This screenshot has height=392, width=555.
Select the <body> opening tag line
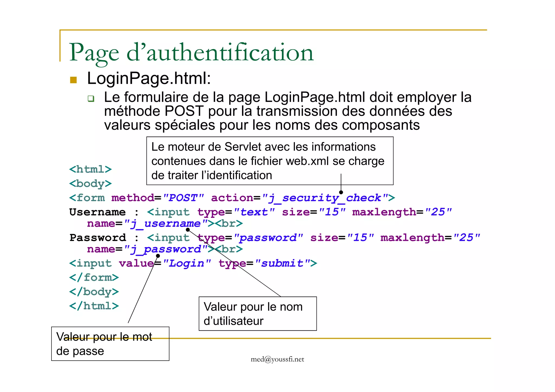click(91, 184)
